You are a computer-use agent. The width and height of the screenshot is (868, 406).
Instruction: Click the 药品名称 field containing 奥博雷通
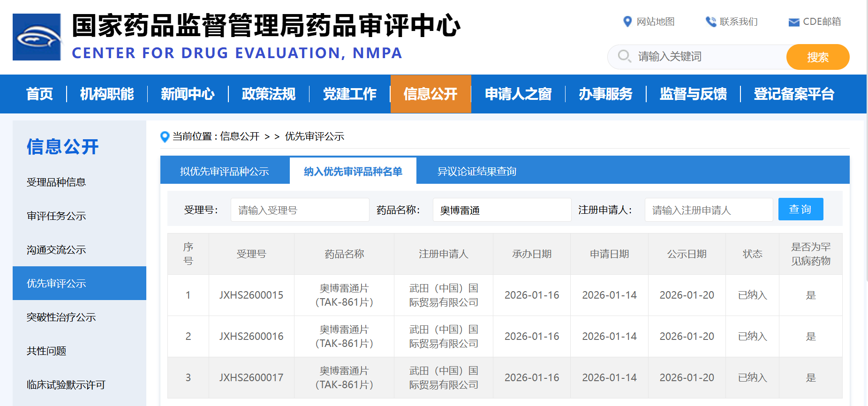click(x=502, y=210)
